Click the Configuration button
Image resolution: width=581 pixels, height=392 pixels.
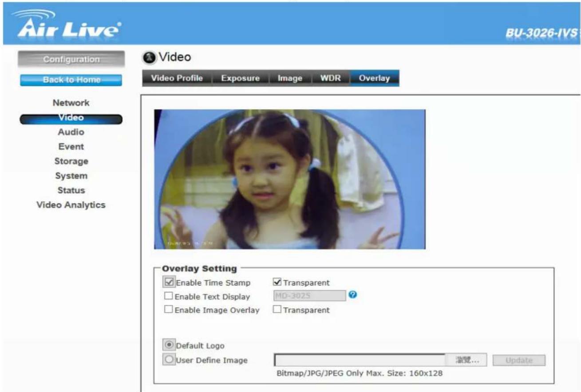pos(71,59)
